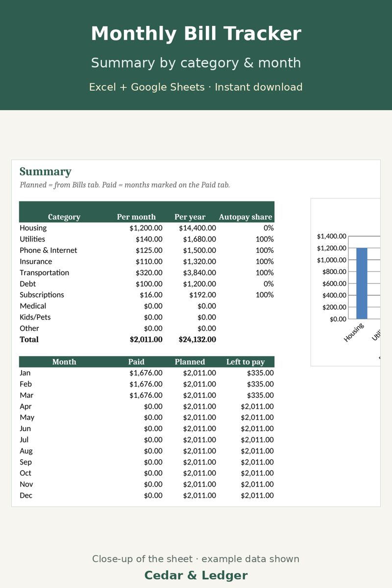Click "Excel + Google Sheets · Instant download" line

(196, 87)
